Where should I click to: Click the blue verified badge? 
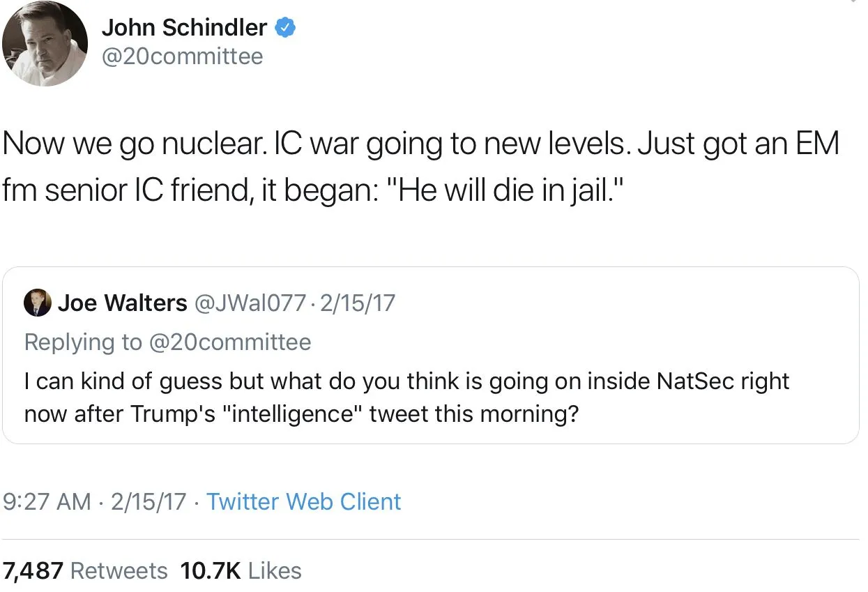click(286, 28)
